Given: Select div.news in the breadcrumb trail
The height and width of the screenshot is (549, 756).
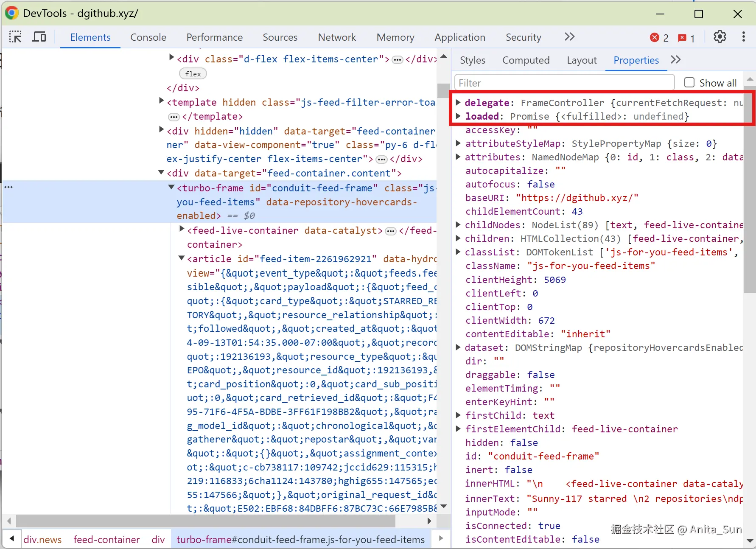Looking at the screenshot, I should click(42, 539).
